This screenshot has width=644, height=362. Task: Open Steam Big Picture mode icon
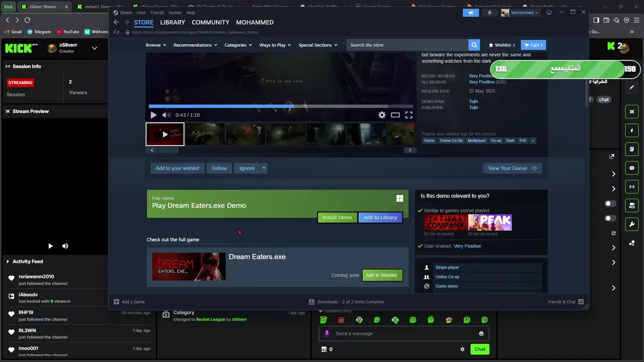click(549, 13)
